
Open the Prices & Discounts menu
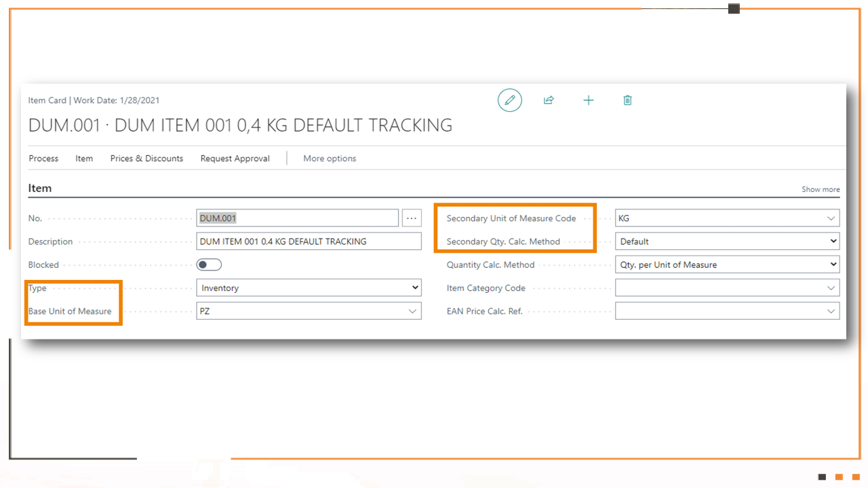point(146,159)
